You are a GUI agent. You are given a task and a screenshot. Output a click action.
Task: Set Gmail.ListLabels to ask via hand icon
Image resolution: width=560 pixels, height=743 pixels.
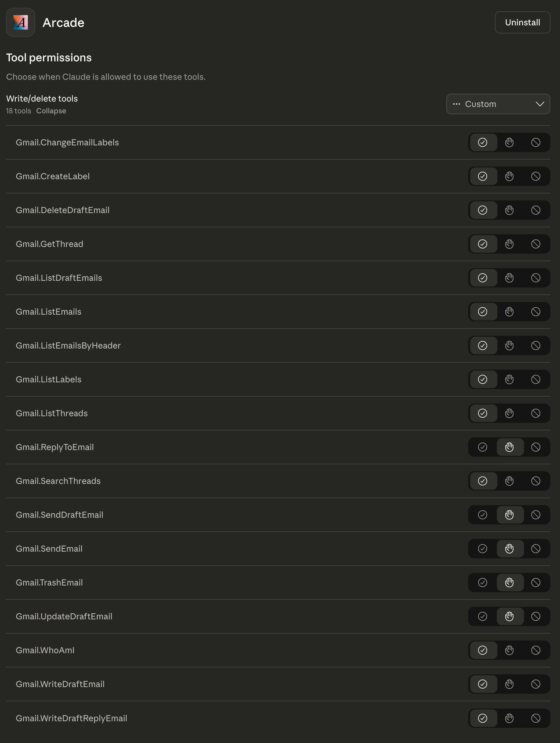509,379
